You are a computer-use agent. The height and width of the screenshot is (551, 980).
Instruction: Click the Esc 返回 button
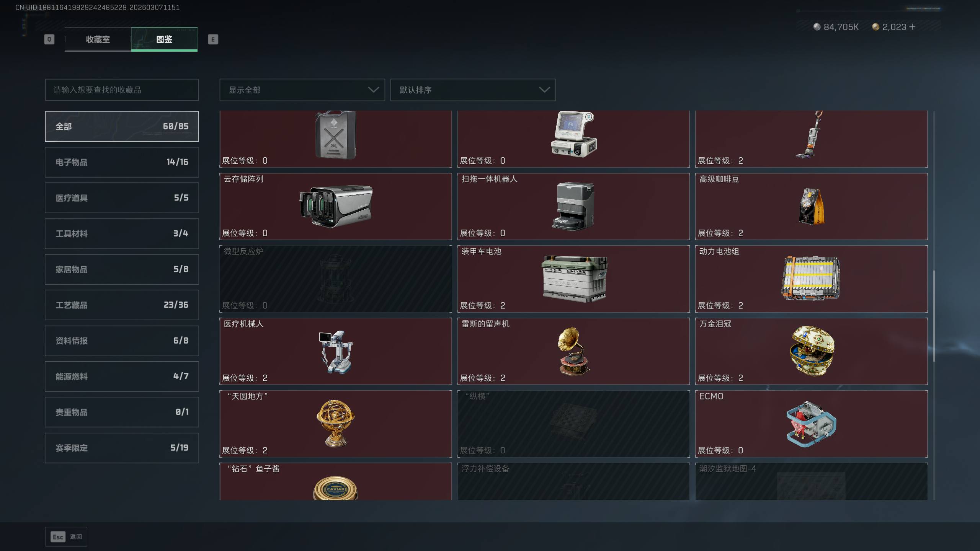coord(66,537)
